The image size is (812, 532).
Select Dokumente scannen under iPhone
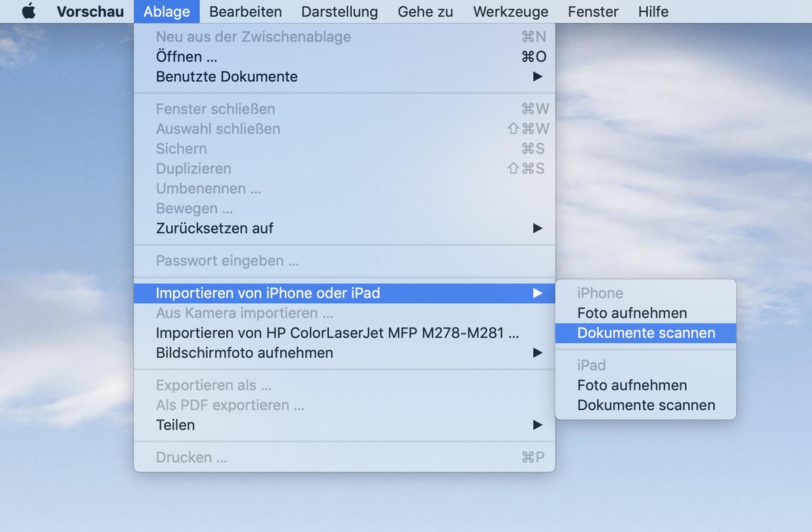(x=646, y=333)
